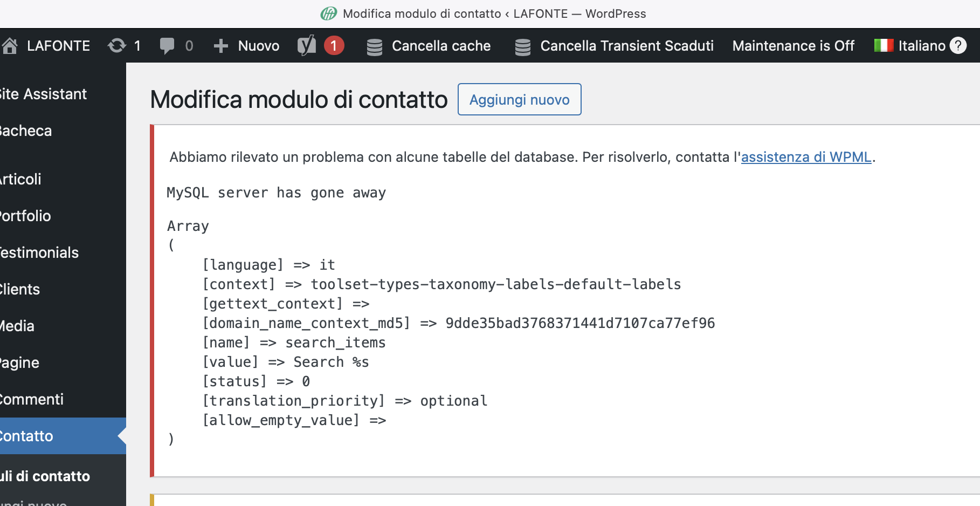Click database icon beside Cancella Transient Scaduti

point(522,47)
